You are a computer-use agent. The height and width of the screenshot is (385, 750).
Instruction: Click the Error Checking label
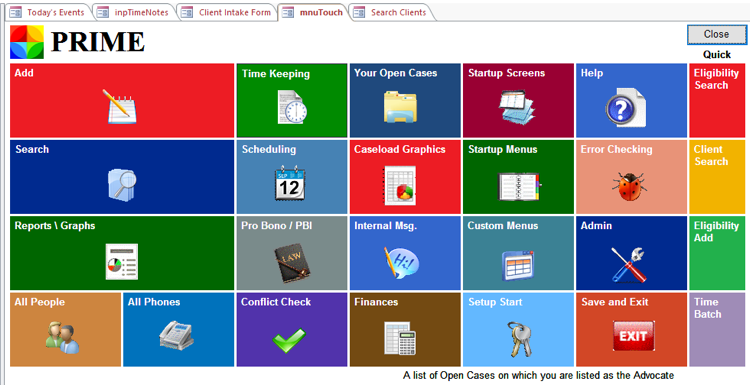616,150
